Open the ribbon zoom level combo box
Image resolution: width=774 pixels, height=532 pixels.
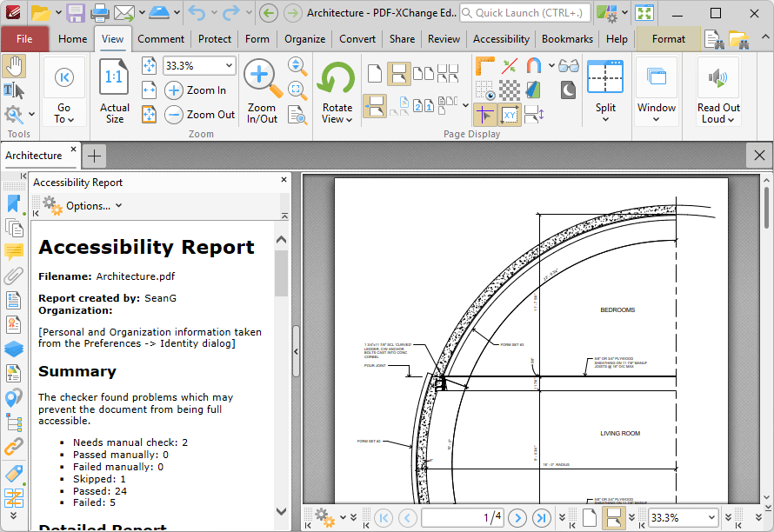pos(199,66)
